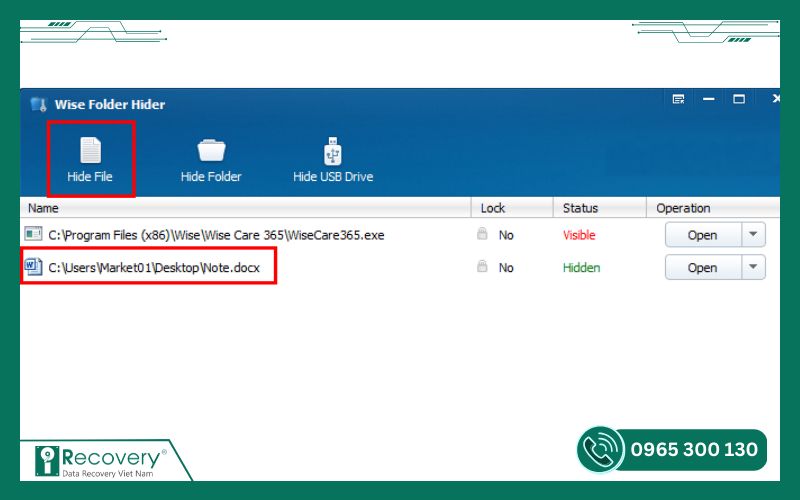Image resolution: width=800 pixels, height=500 pixels.
Task: Sort the list by the Name column header
Action: 245,208
